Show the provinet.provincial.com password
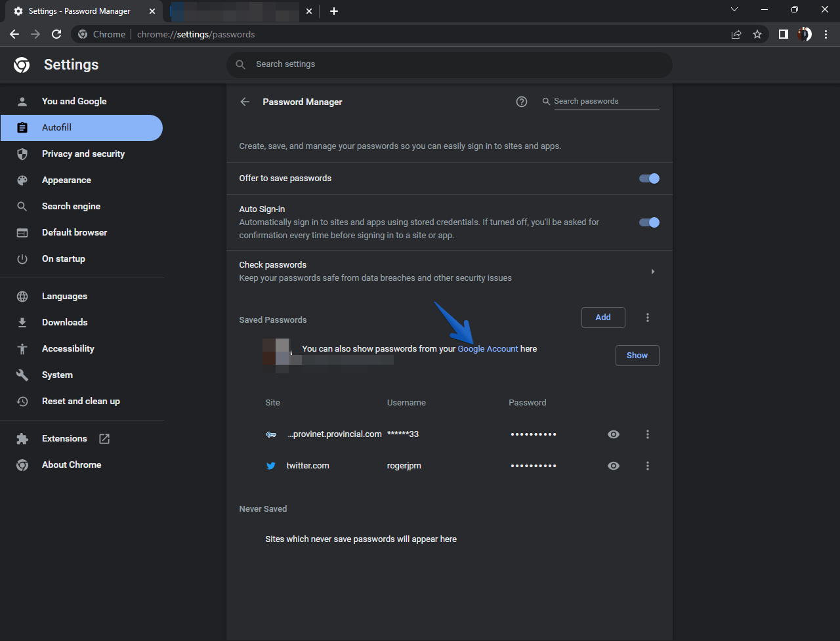This screenshot has height=641, width=840. [614, 434]
